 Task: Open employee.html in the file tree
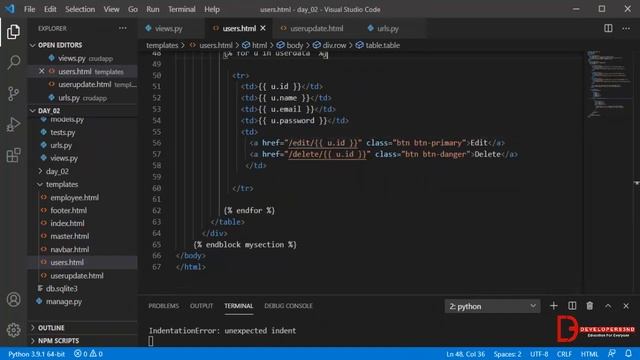(74, 198)
